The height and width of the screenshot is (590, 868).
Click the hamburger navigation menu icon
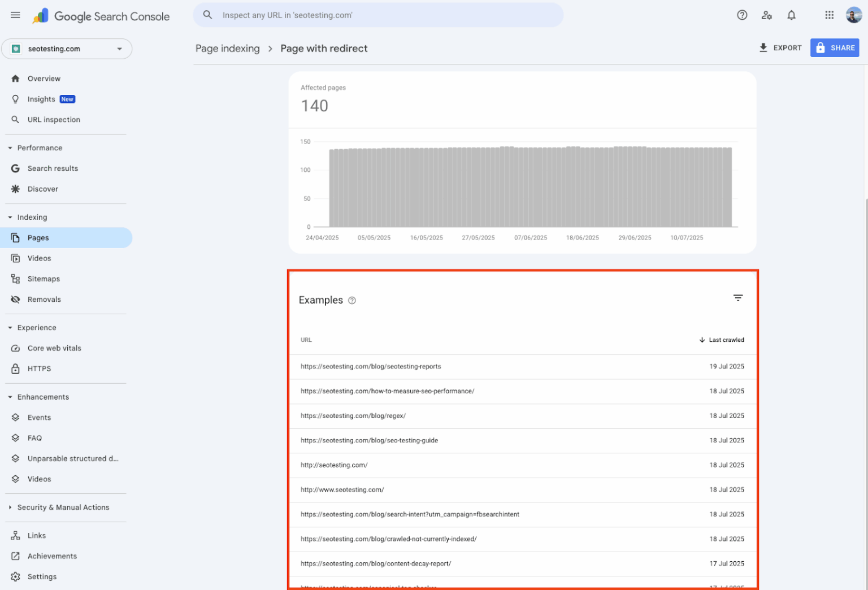tap(15, 15)
